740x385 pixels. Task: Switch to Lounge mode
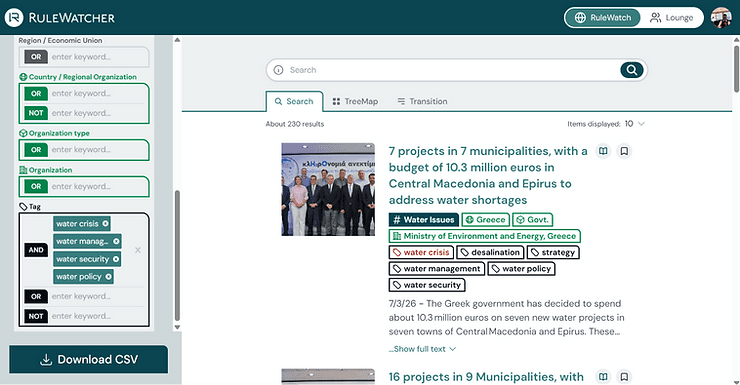pyautogui.click(x=671, y=17)
